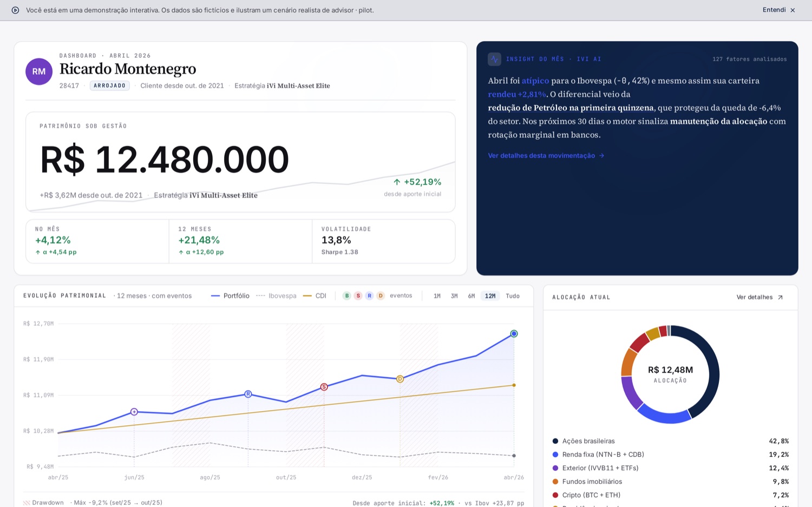
Task: Toggle the CDI series in legend
Action: tap(315, 296)
